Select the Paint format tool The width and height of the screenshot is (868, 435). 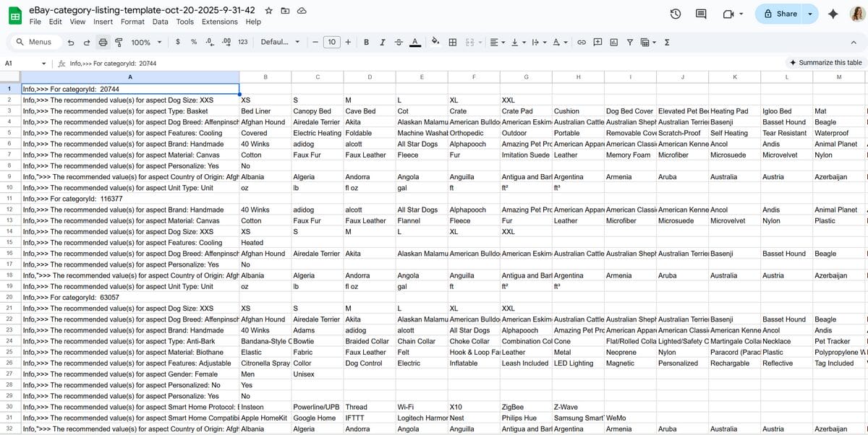[118, 42]
